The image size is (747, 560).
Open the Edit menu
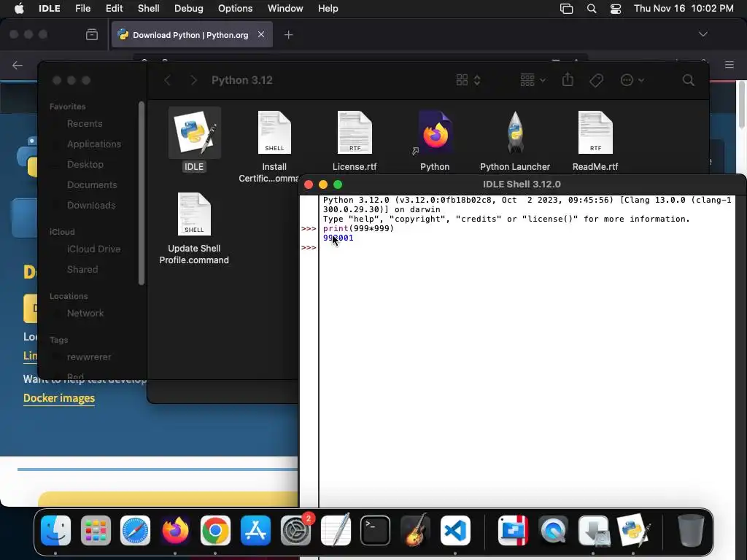pos(114,9)
